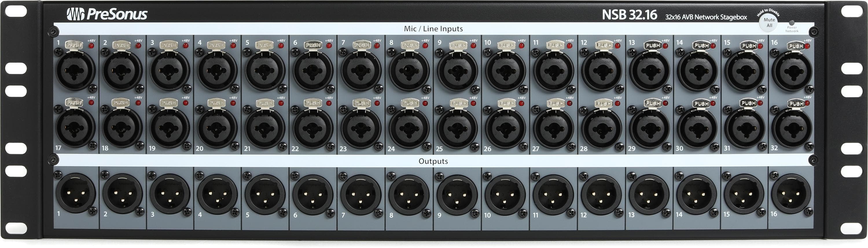Click the PreSonus logo
The image size is (868, 248).
(107, 14)
